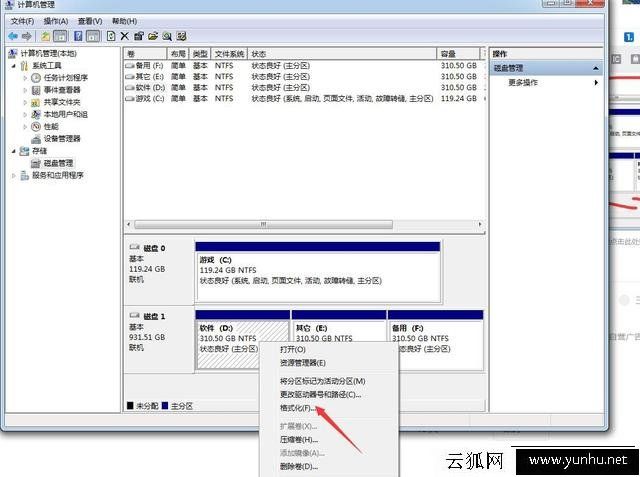This screenshot has width=640, height=477.
Task: Collapse the 存储 node arrow
Action: pos(14,151)
